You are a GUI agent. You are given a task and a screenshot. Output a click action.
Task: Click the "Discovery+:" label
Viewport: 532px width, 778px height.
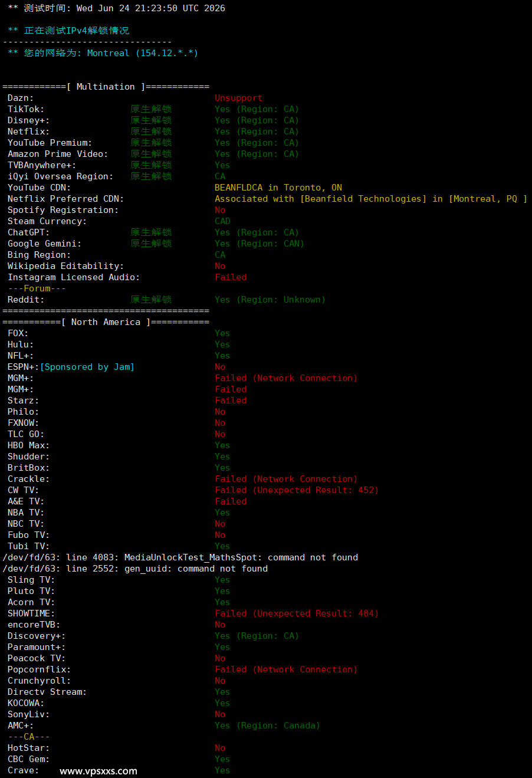37,636
